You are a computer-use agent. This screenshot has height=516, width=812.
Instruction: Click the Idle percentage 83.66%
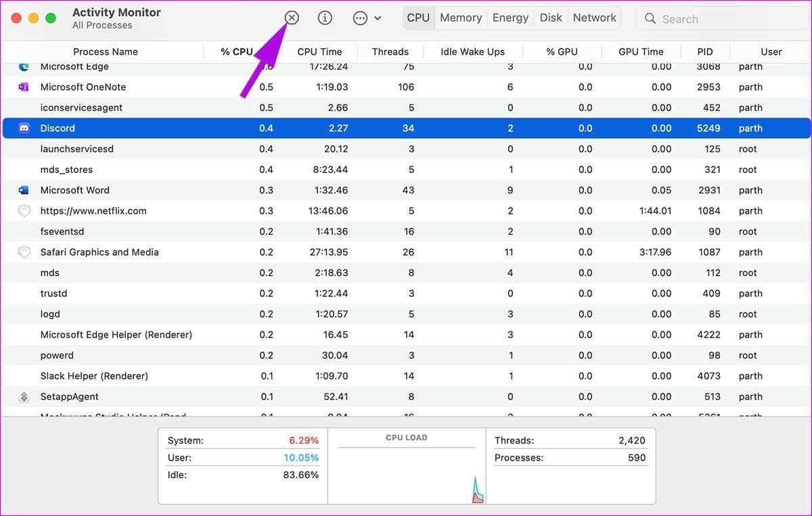[301, 475]
